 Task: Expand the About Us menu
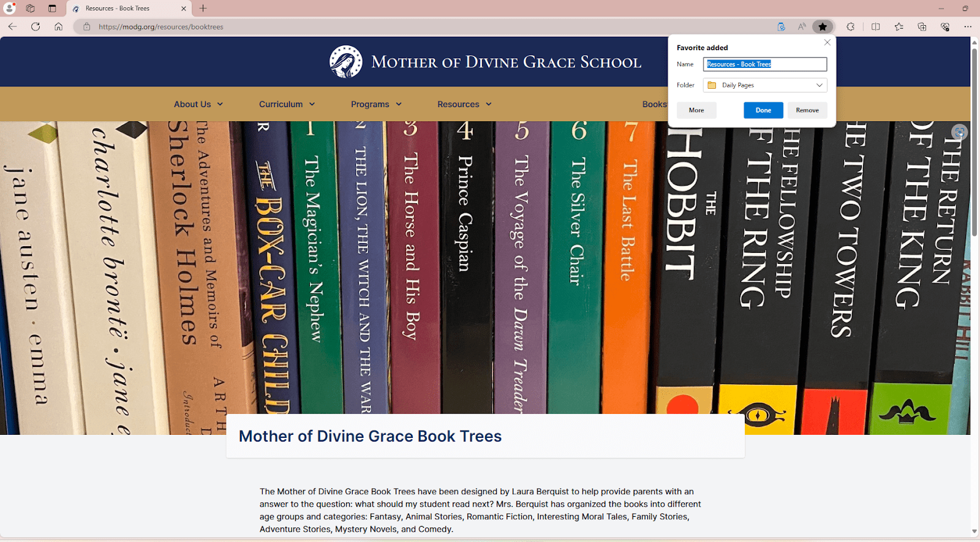pos(198,104)
